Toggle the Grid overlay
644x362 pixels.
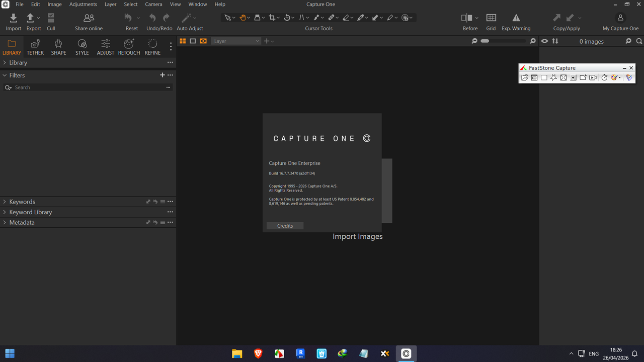click(x=491, y=18)
